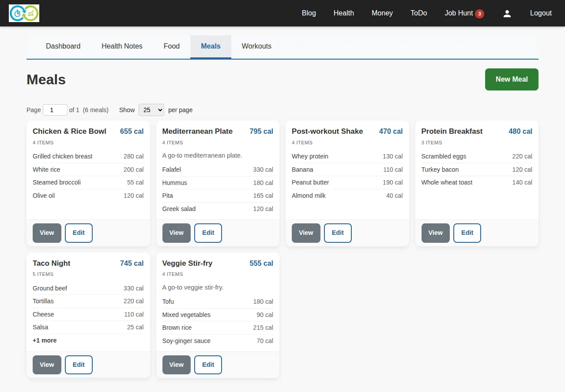
Task: View the Chicken & Rice Bowl meal
Action: [x=47, y=233]
